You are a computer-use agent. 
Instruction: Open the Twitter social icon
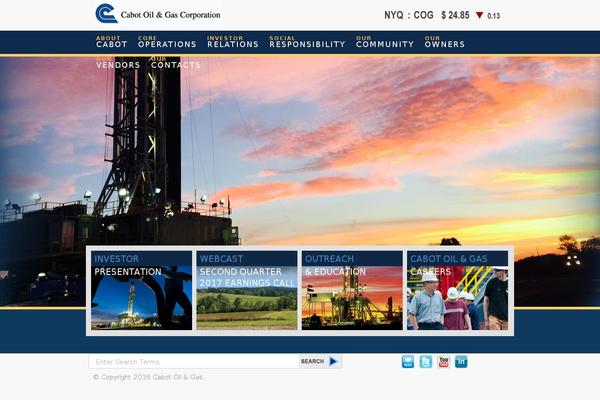tap(426, 361)
